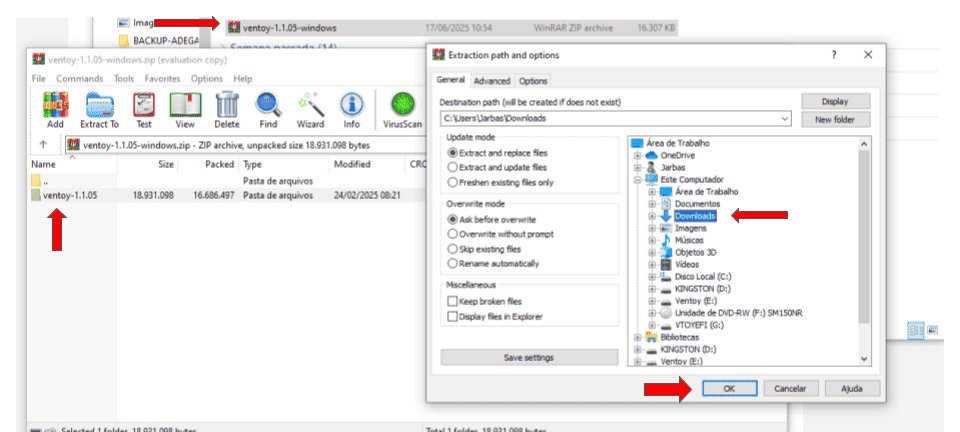Open the Tools menu
The image size is (960, 432).
[x=124, y=78]
